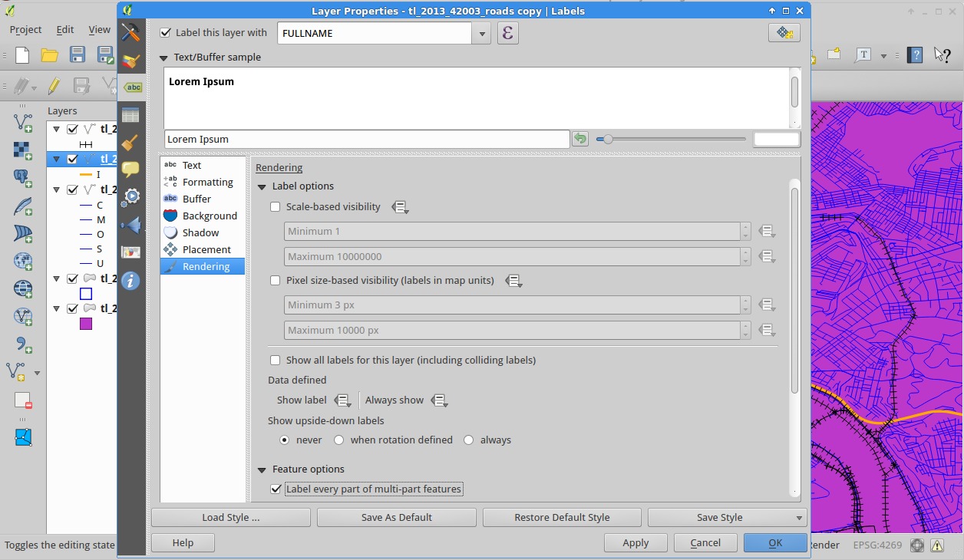Uncheck Label every part of multi-part features
The image size is (964, 560).
coord(276,489)
